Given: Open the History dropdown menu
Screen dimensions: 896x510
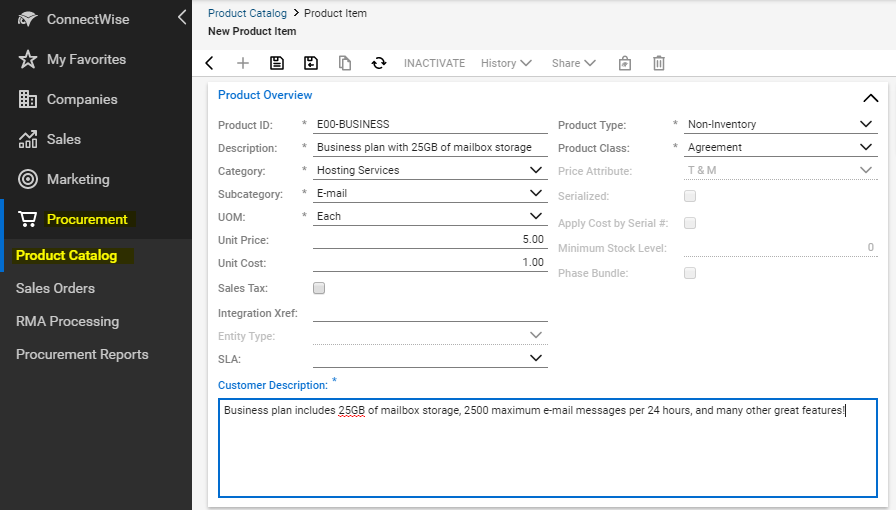Looking at the screenshot, I should (x=506, y=63).
